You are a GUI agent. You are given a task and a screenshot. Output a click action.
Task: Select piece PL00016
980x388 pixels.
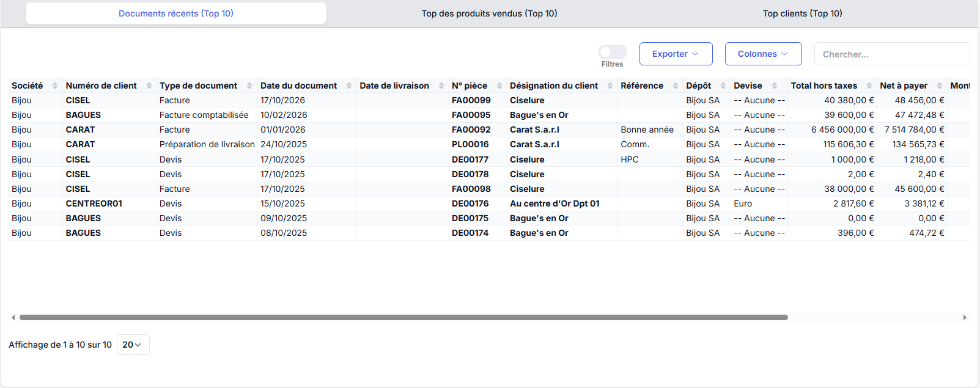pos(470,144)
